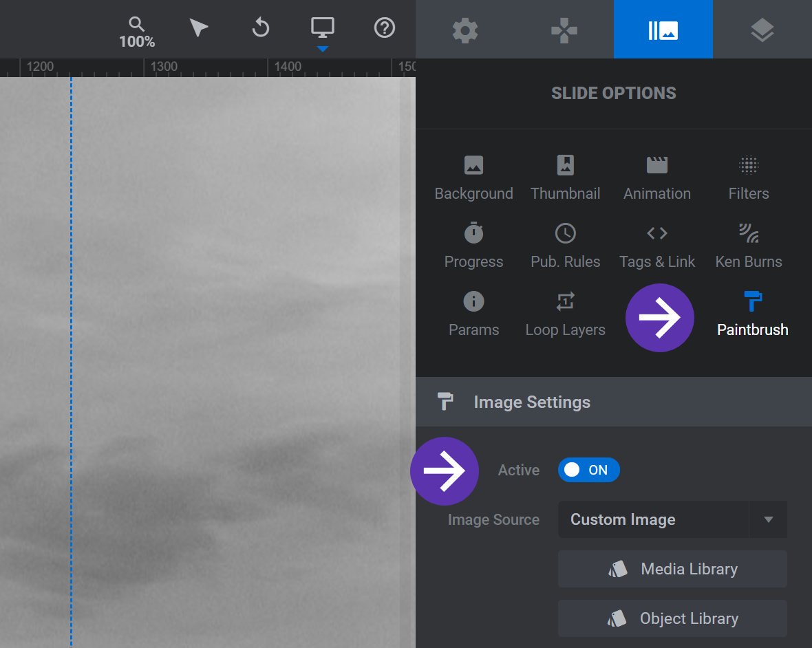Click the Media Library button
Image resolution: width=812 pixels, height=648 pixels.
coord(672,569)
